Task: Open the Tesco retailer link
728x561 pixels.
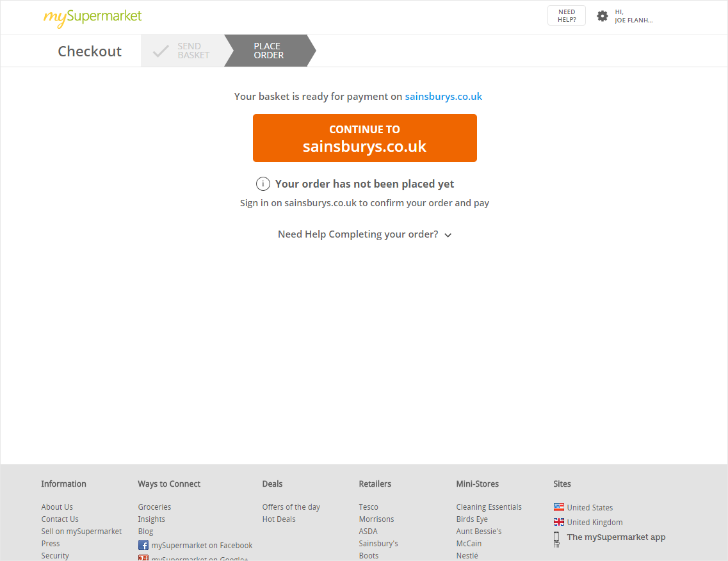Action: click(369, 507)
